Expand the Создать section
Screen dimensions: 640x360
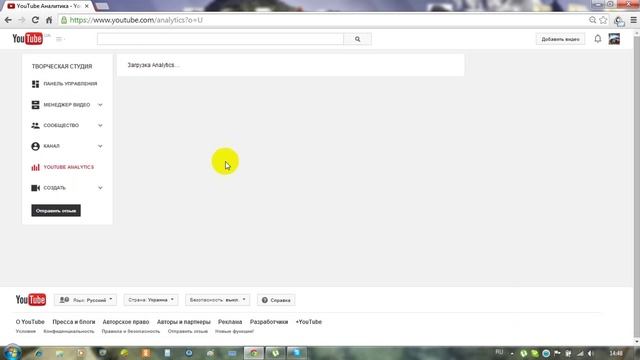click(x=100, y=188)
